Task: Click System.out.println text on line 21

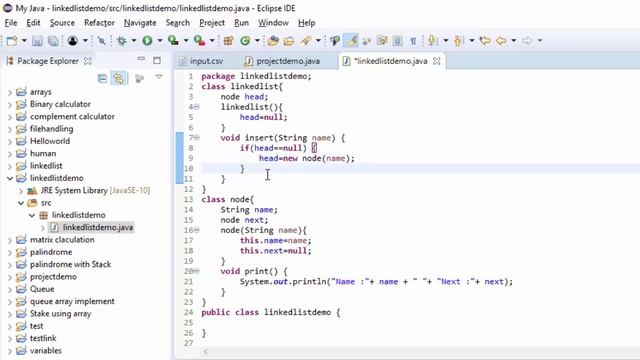Action: [283, 282]
